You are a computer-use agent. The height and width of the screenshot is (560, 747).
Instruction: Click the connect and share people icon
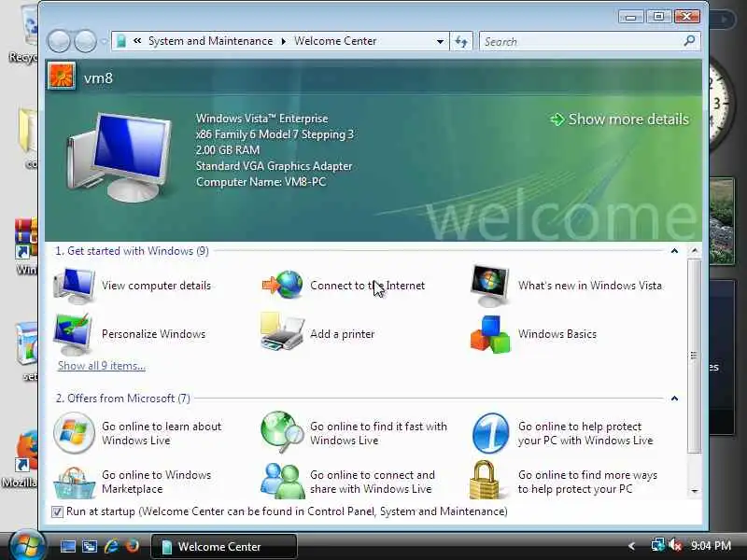click(x=283, y=481)
